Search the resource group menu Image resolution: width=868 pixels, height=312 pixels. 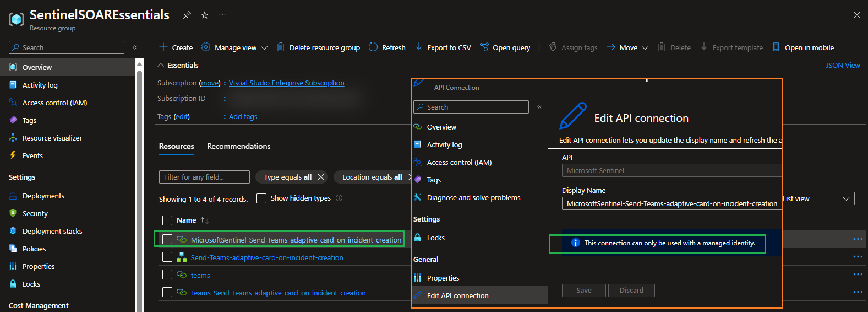click(x=67, y=47)
